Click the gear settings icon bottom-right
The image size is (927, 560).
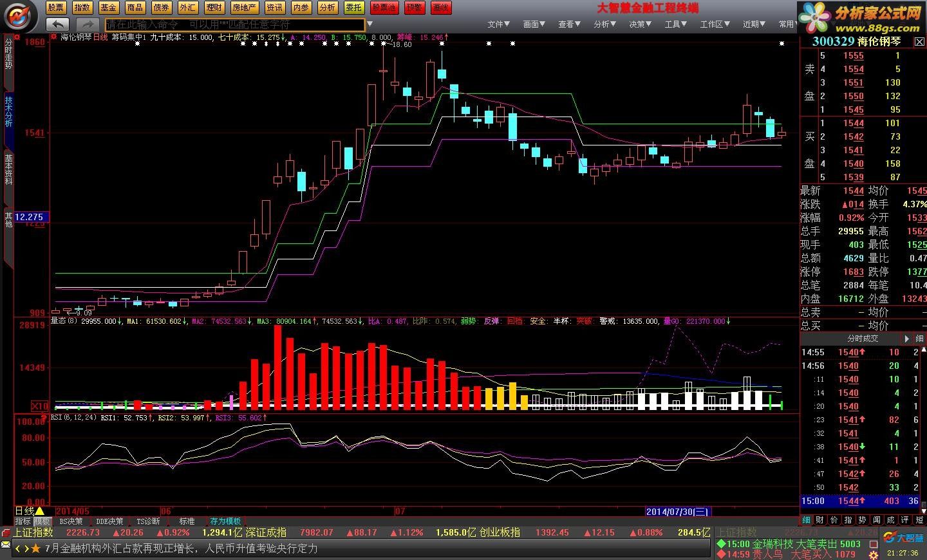click(874, 555)
